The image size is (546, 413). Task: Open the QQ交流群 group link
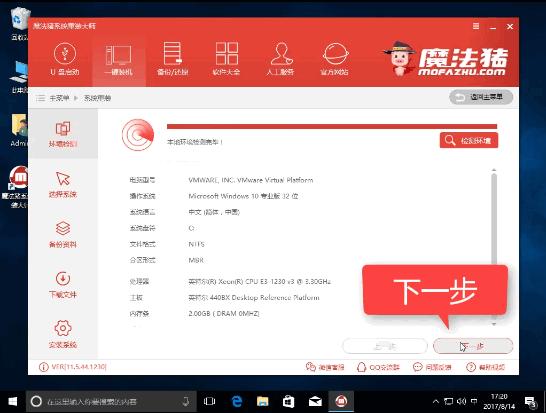(x=378, y=367)
